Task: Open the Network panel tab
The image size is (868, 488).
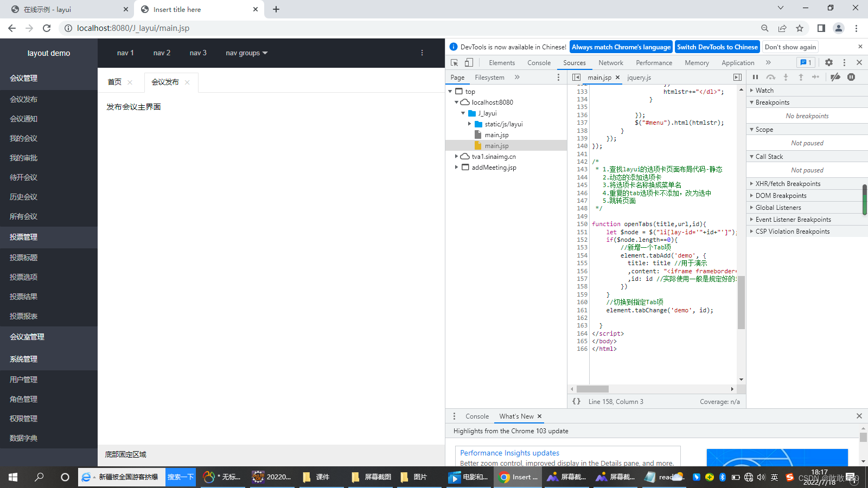Action: coord(611,62)
